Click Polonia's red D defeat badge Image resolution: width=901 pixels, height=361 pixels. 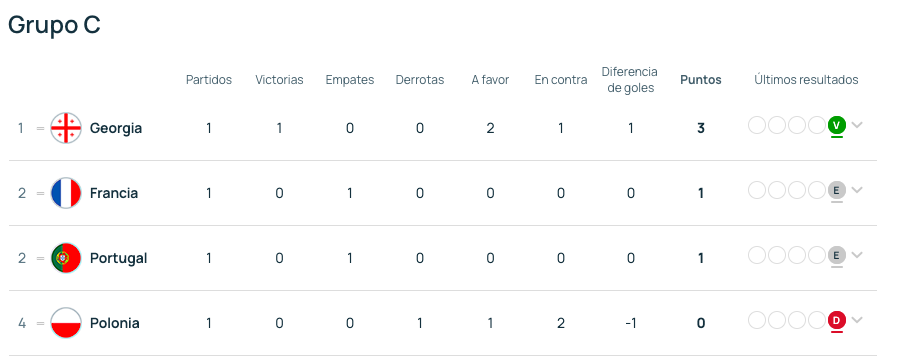pyautogui.click(x=837, y=320)
